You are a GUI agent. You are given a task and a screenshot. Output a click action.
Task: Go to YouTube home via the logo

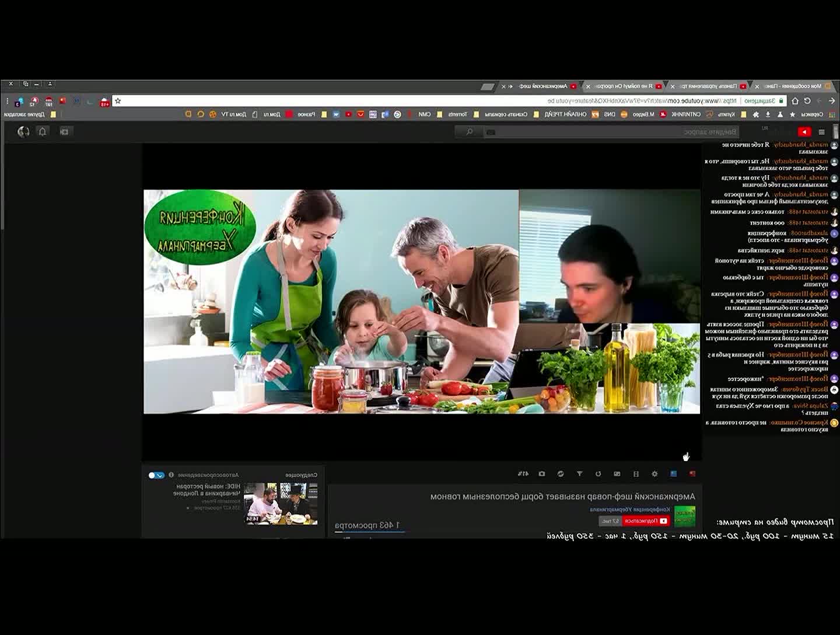tap(804, 132)
